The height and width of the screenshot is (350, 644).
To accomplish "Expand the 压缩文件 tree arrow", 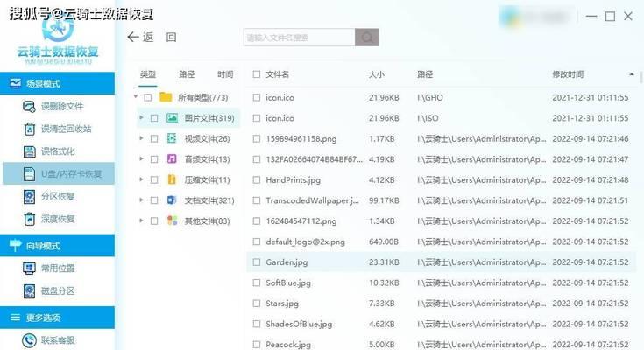I will 141,179.
